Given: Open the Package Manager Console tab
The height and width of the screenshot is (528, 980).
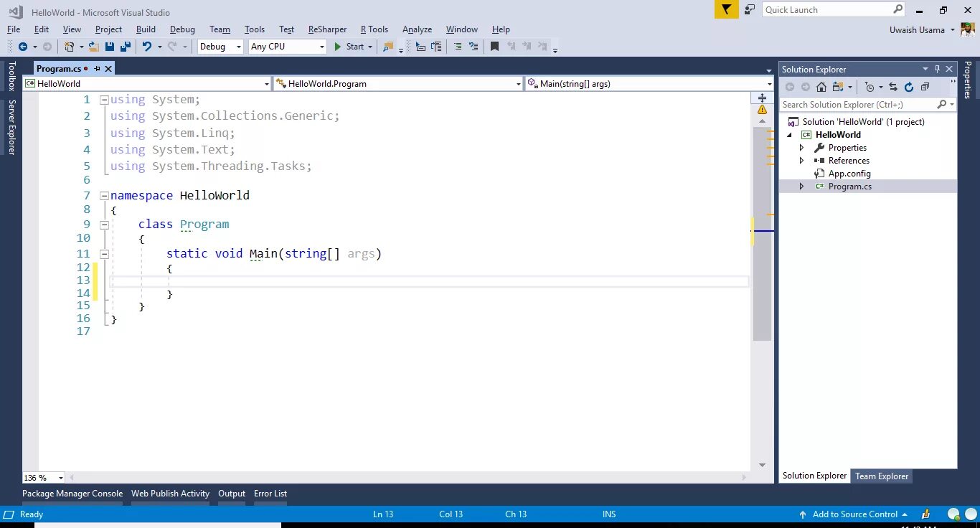Looking at the screenshot, I should pyautogui.click(x=72, y=494).
